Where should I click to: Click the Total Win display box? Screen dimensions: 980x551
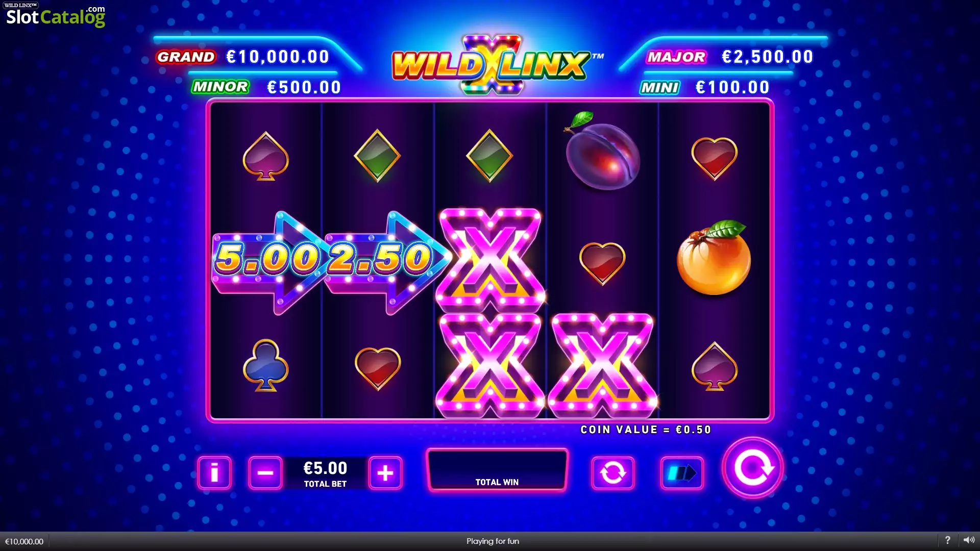click(x=497, y=470)
